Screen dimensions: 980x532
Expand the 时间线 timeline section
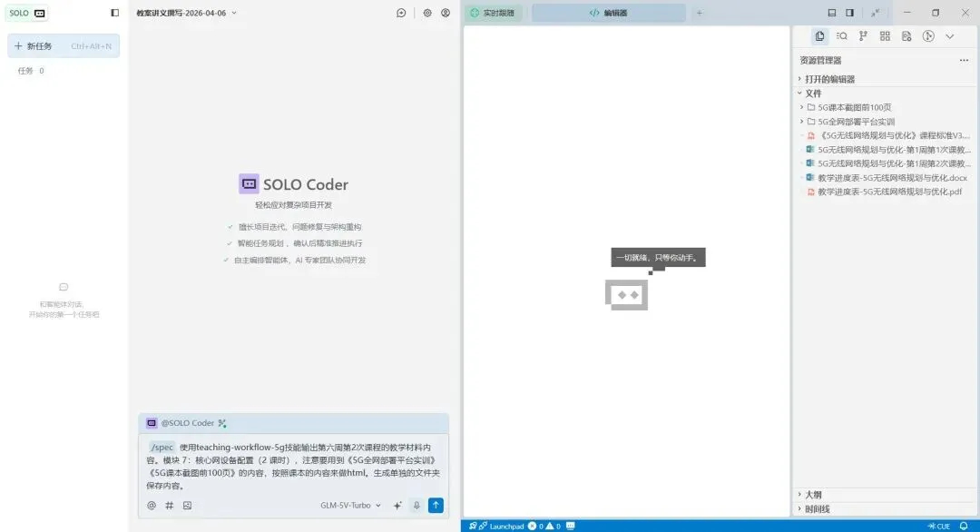885,509
